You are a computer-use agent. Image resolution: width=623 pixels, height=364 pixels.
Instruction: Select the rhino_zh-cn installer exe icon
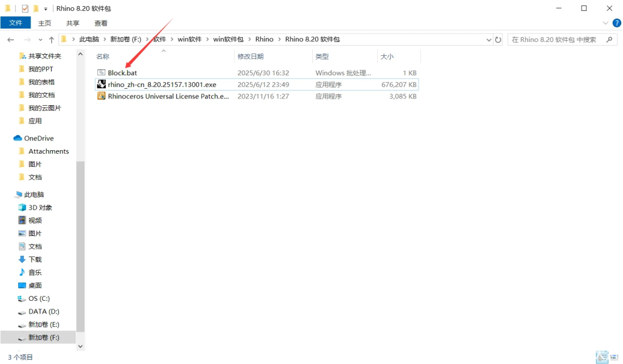pos(102,84)
